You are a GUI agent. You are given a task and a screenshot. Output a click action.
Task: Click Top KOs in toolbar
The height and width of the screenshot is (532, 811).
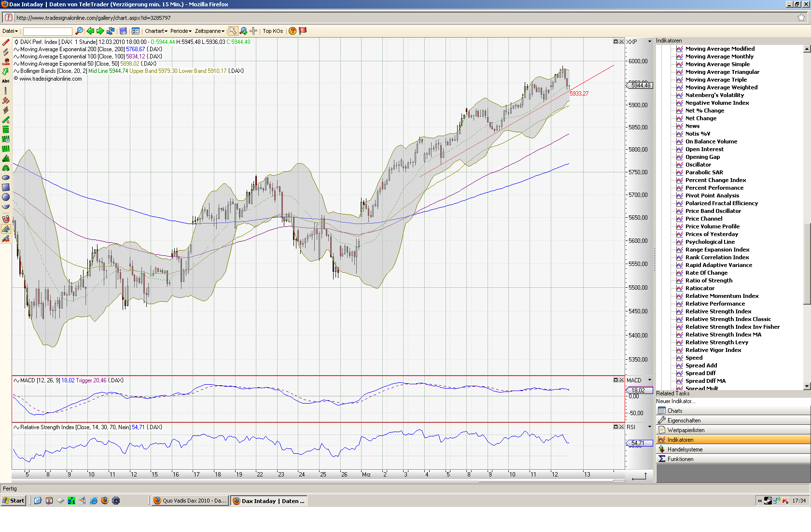pyautogui.click(x=273, y=31)
